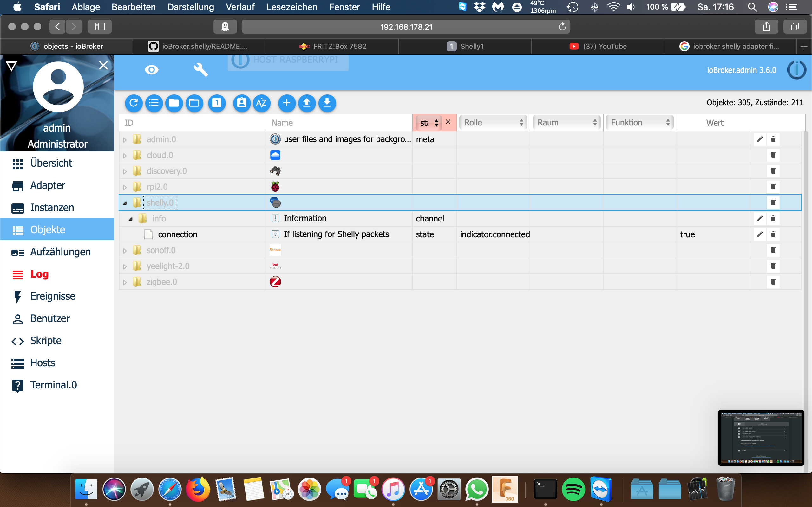Viewport: 812px width, 507px height.
Task: Click the upload objects arrow icon
Action: [307, 103]
